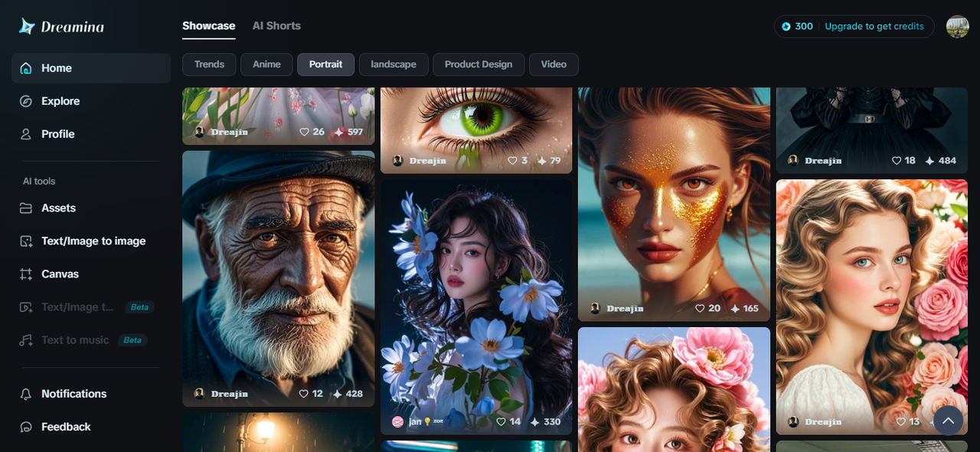This screenshot has height=452, width=980.
Task: Click Upgrade to get credits link
Action: click(x=874, y=27)
